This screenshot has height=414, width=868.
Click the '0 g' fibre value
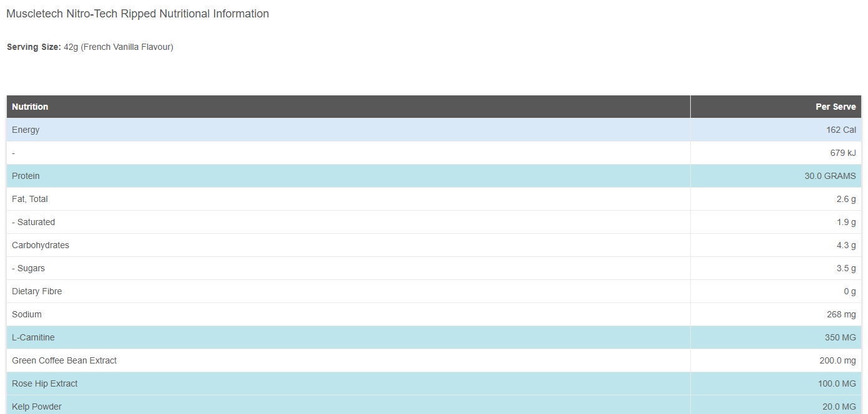point(850,291)
